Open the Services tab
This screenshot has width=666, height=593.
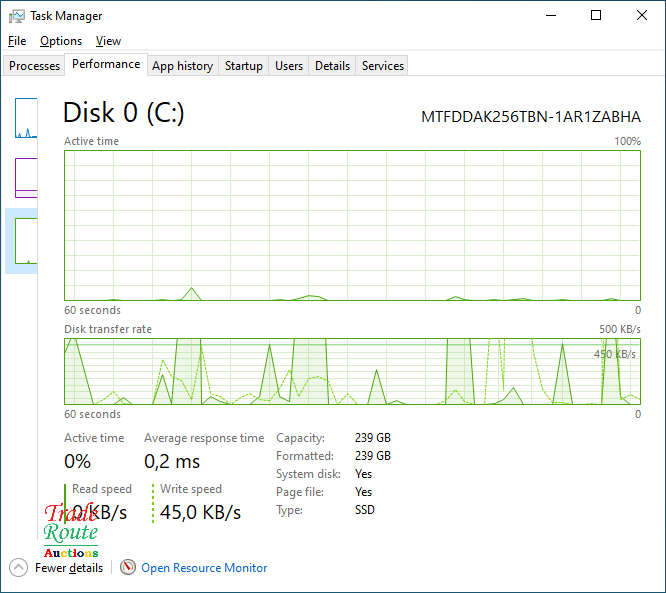[x=382, y=66]
